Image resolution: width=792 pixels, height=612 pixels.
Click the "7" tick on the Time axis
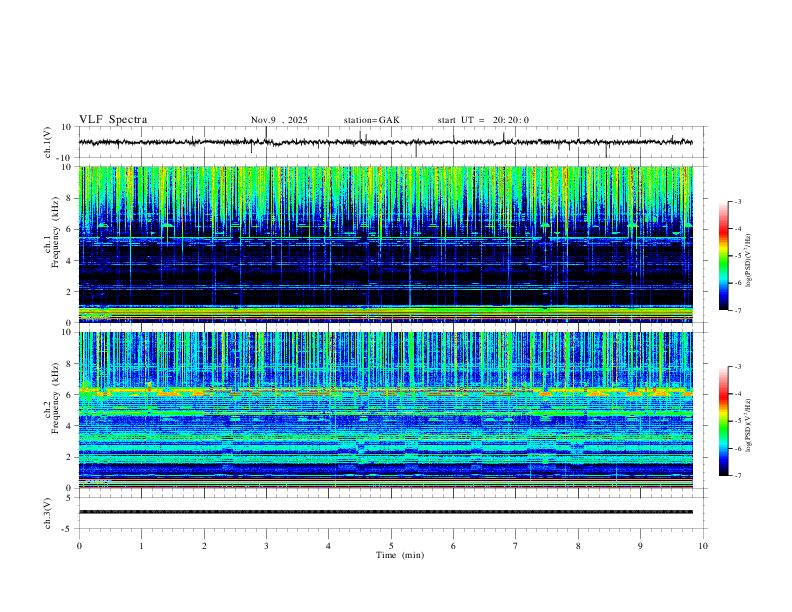coord(516,546)
